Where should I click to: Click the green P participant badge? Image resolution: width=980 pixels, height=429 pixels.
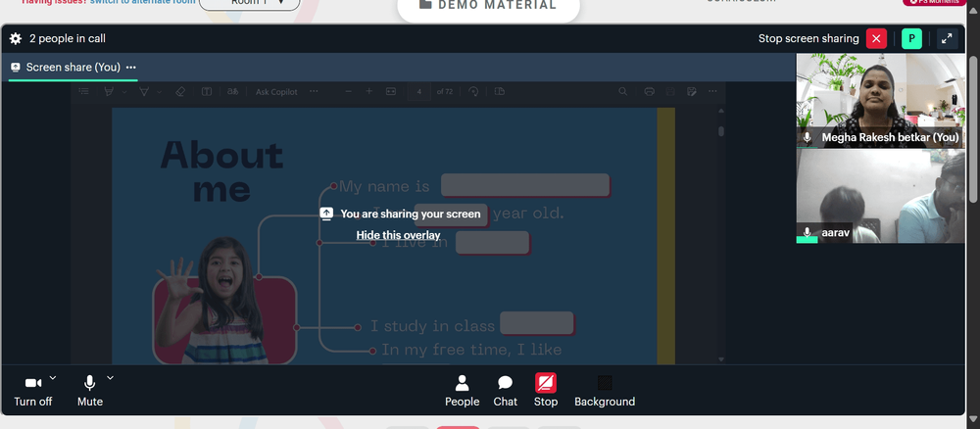click(911, 39)
